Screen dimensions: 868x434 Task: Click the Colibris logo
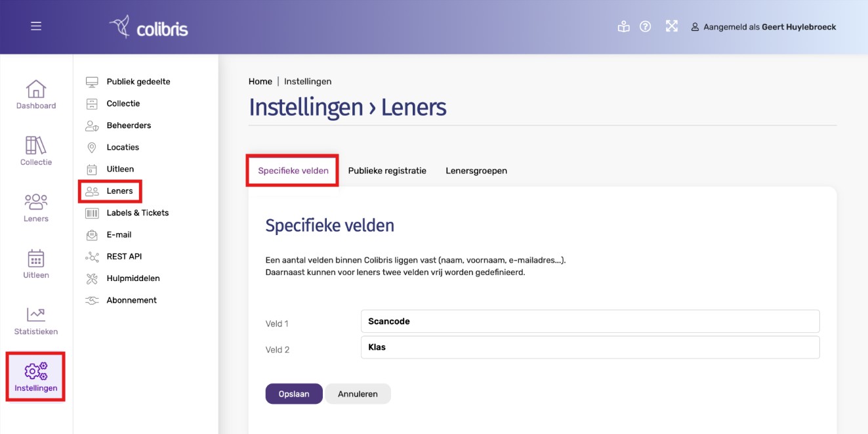[148, 27]
